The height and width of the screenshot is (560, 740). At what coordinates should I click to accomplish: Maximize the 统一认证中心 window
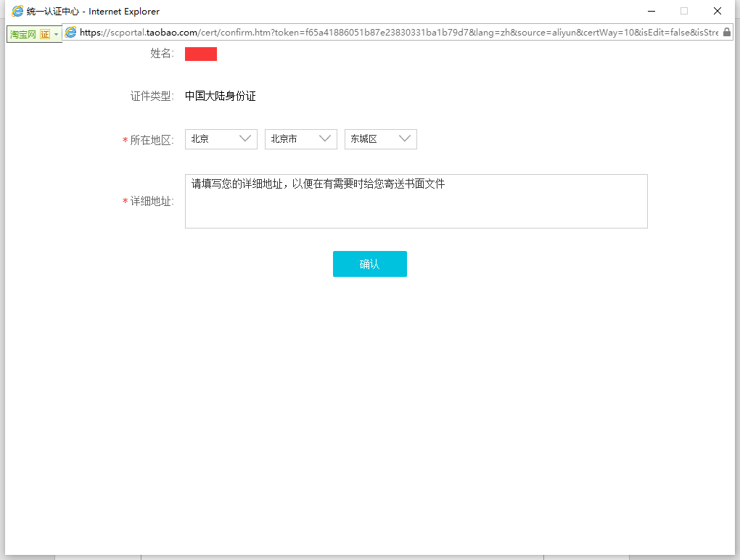pos(684,11)
